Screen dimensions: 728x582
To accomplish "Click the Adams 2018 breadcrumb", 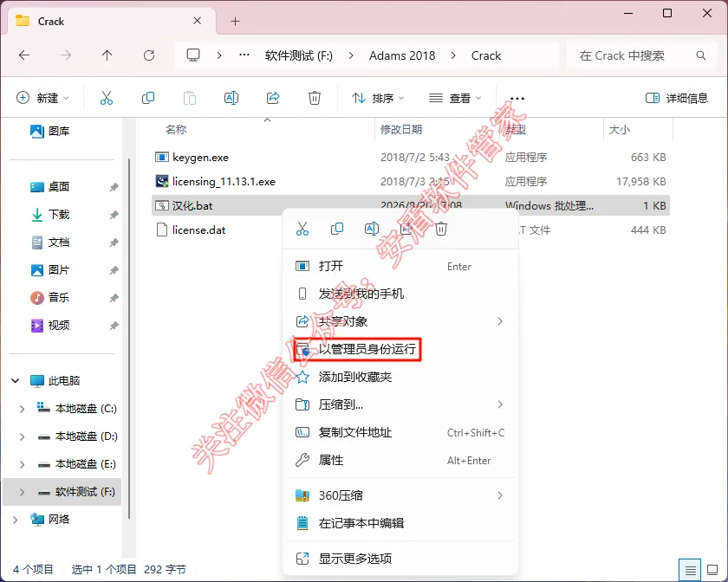I will (x=402, y=55).
